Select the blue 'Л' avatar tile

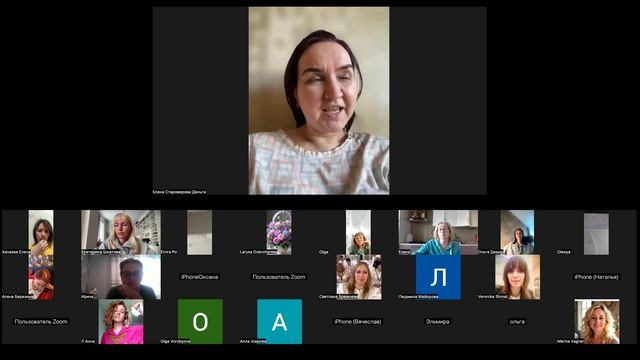[438, 277]
